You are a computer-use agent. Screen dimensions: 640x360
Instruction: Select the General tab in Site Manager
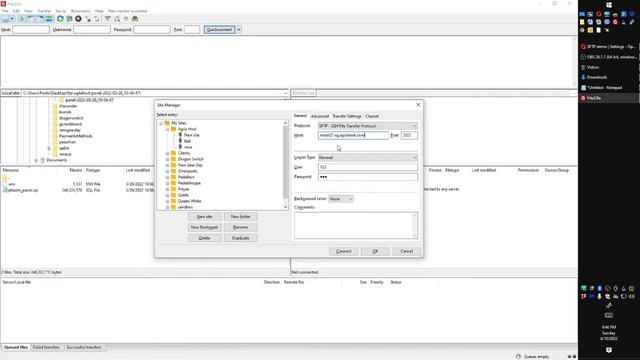coord(300,116)
